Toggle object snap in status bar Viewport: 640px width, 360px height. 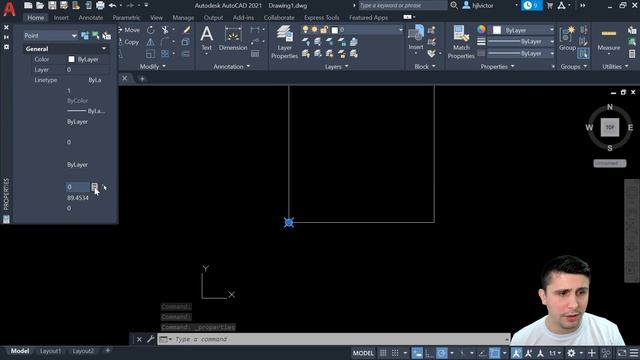(x=494, y=353)
